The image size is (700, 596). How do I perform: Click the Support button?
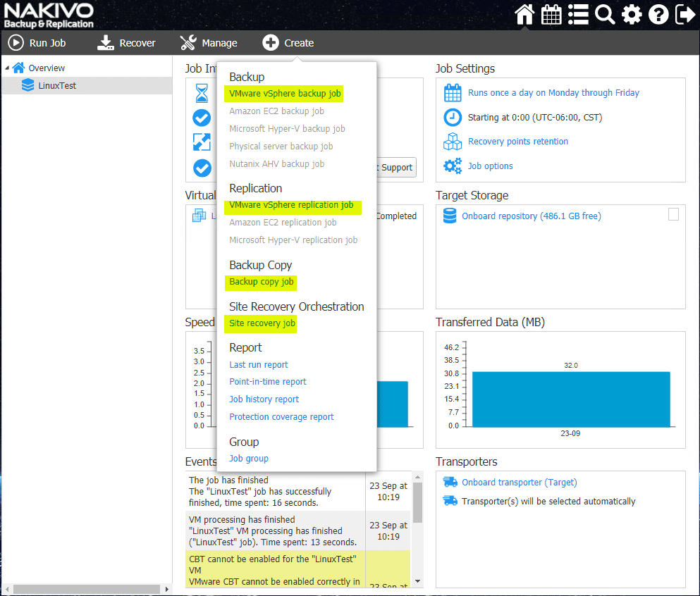click(396, 167)
